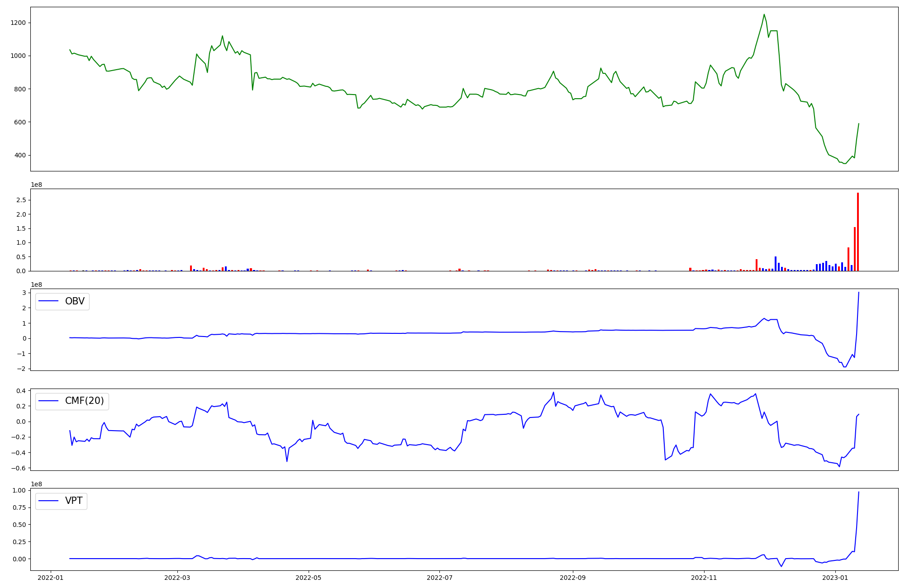This screenshot has height=588, width=905.
Task: Click the blue line swatch in CMF(20) legend
Action: coord(49,401)
